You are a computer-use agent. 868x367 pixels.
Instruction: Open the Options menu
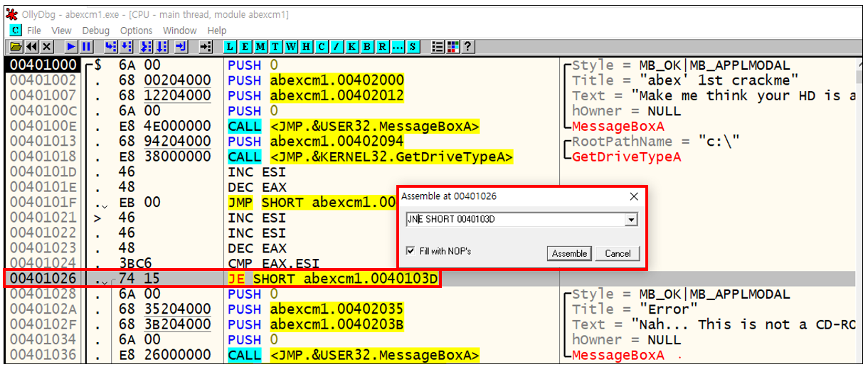[x=136, y=31]
